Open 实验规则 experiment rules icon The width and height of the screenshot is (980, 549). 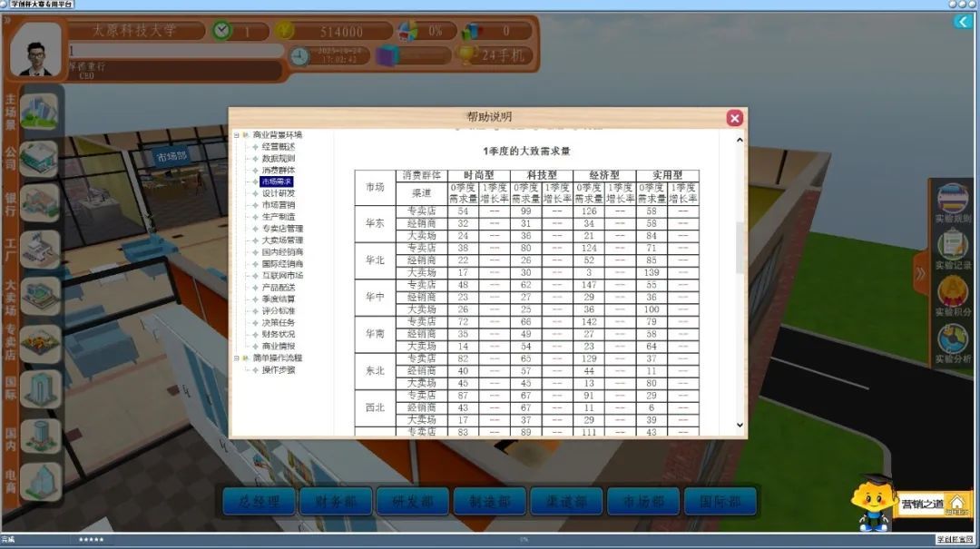click(953, 201)
